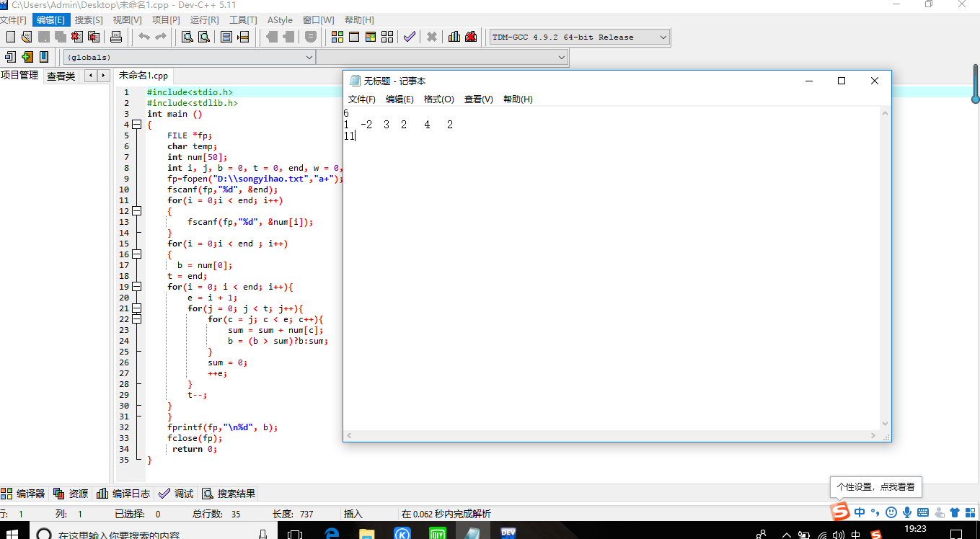Click the Close All files toolbar icon
The image size is (980, 539).
pos(94,37)
